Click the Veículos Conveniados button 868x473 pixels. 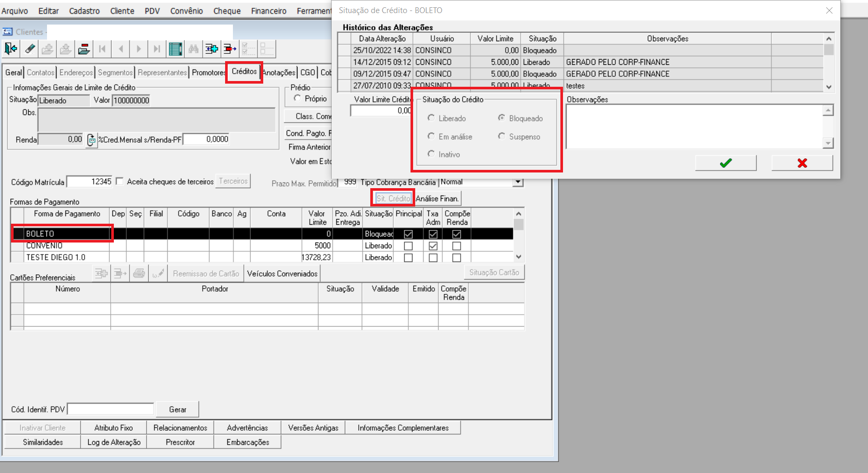pyautogui.click(x=282, y=274)
